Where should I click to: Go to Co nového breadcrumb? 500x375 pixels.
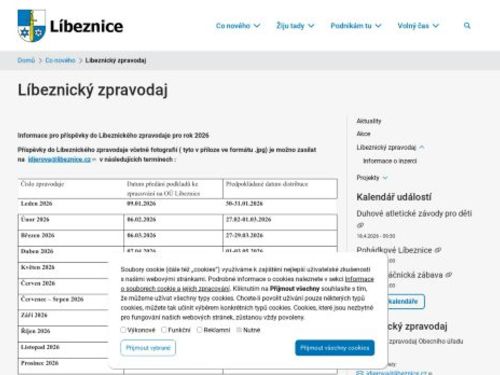pyautogui.click(x=60, y=60)
